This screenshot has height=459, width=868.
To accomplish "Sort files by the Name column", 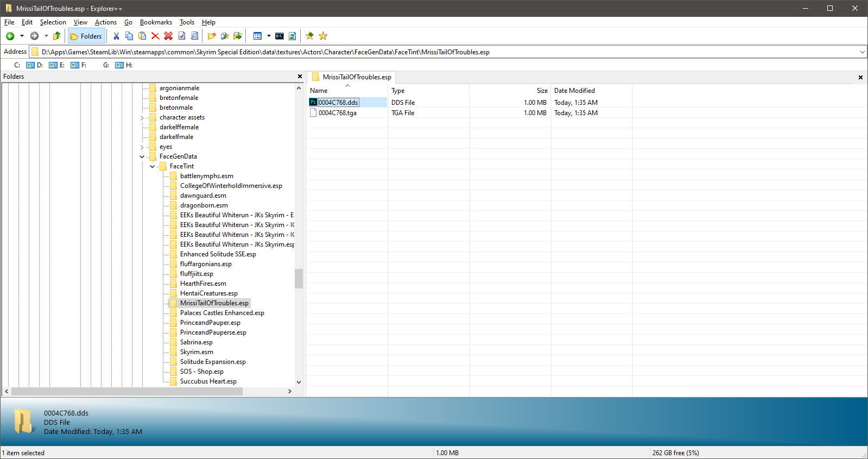I will point(347,91).
